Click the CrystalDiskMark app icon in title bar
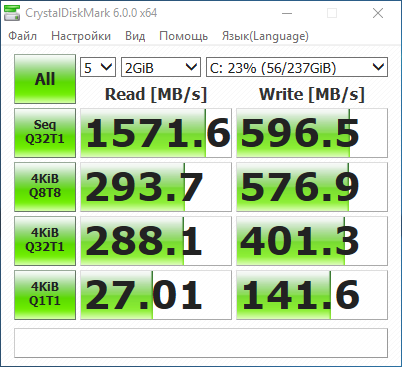The width and height of the screenshot is (402, 367). pyautogui.click(x=12, y=13)
